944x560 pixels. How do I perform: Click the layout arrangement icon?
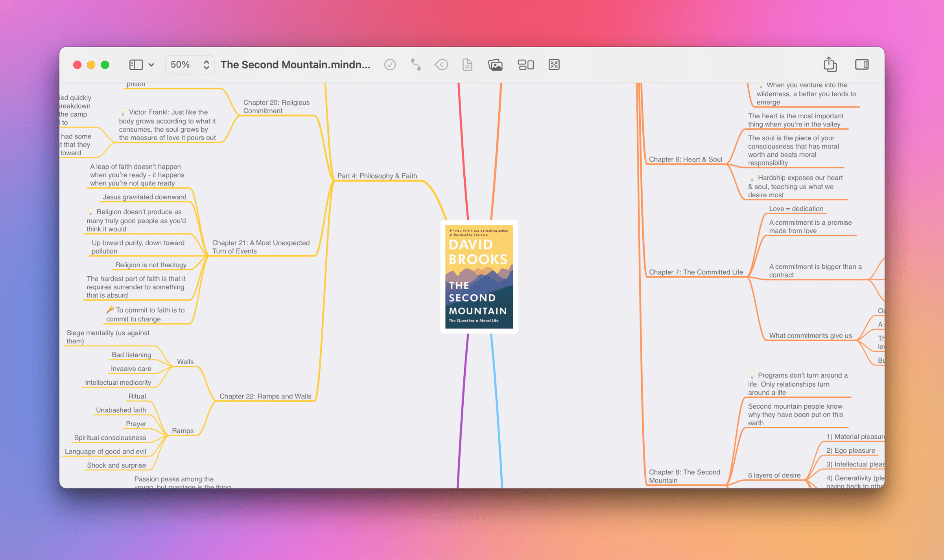click(525, 64)
